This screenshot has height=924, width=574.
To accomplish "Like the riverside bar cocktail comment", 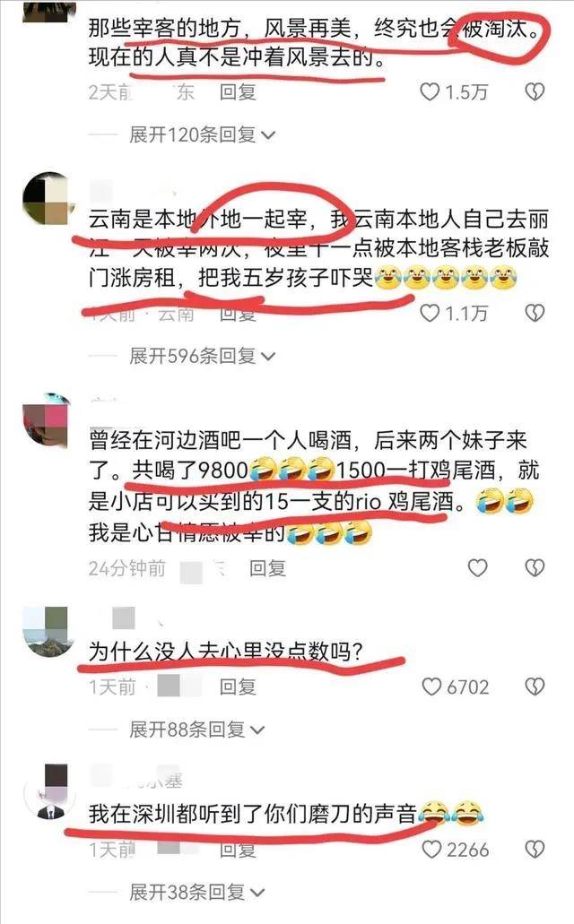I will click(x=477, y=567).
